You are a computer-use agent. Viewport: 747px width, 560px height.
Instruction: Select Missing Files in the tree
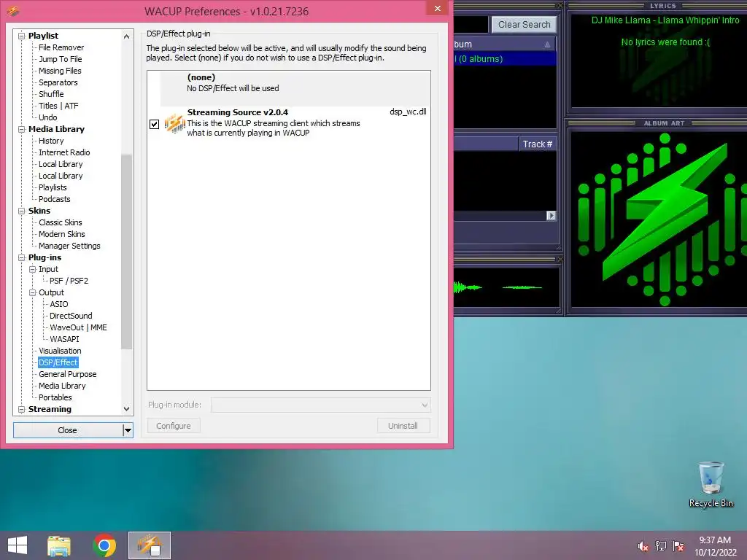(60, 71)
